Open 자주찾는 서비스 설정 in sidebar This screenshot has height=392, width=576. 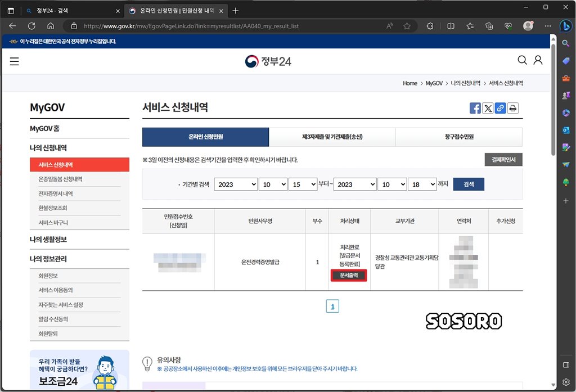pos(61,305)
